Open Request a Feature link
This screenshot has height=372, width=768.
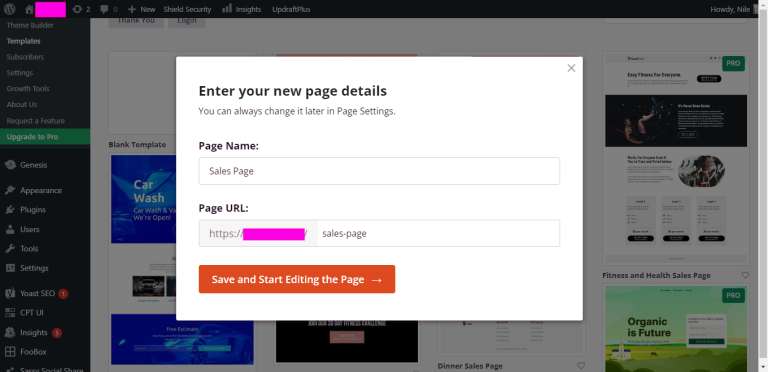point(35,120)
